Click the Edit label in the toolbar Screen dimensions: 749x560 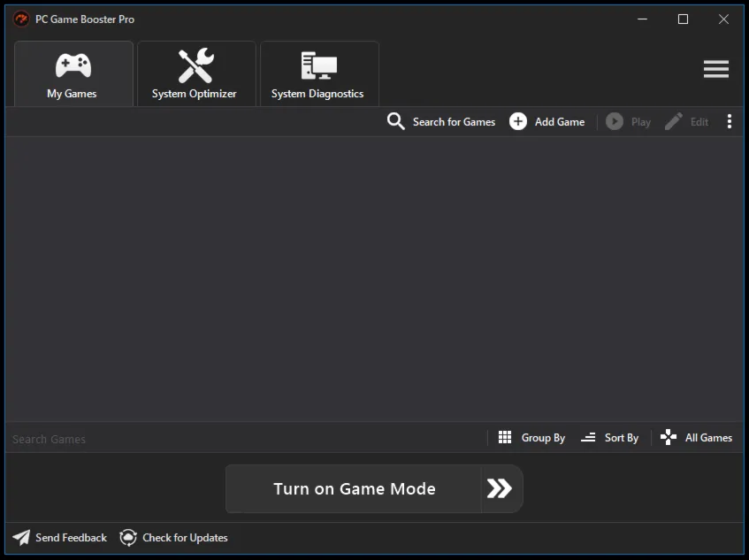(699, 122)
